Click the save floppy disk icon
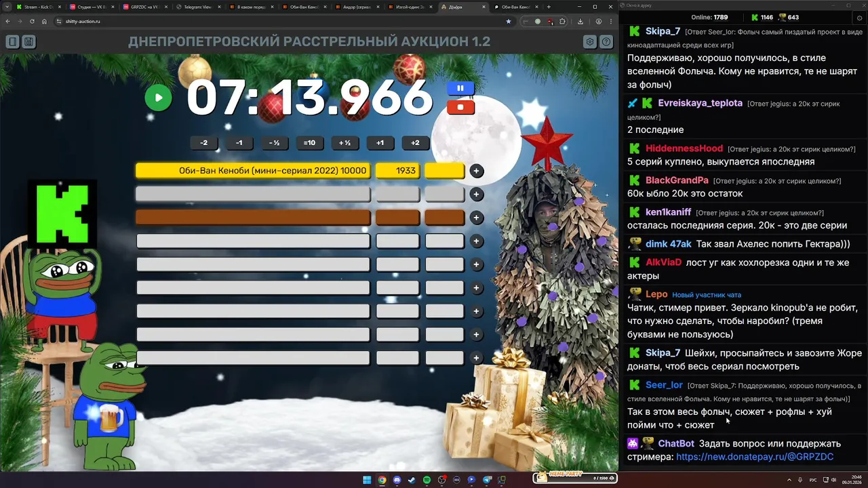Screen dimensions: 868x488 (x=28, y=42)
